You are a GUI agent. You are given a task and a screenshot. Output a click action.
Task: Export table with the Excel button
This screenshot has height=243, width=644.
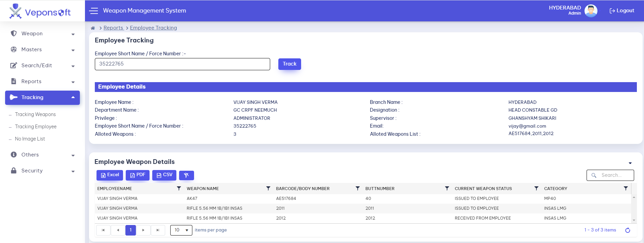coord(110,175)
